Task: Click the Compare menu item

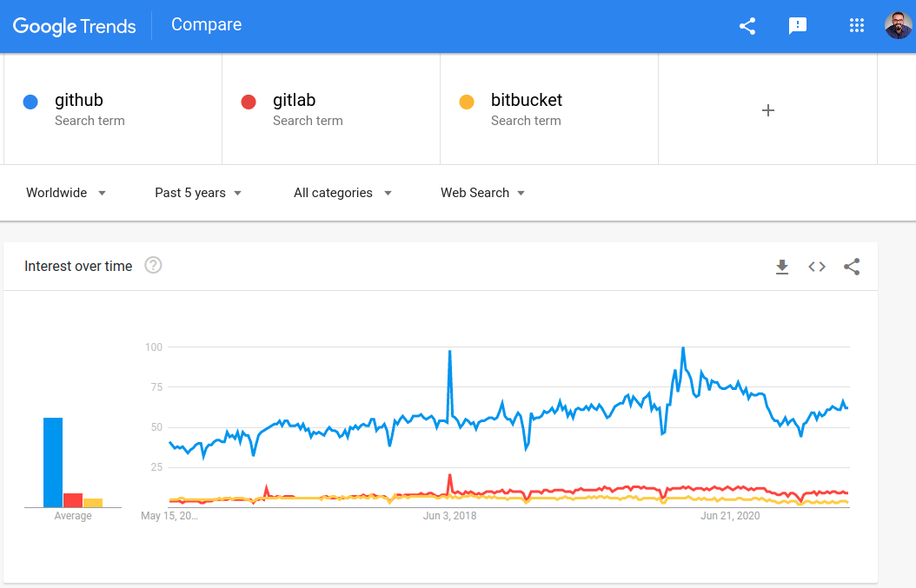Action: (x=206, y=24)
